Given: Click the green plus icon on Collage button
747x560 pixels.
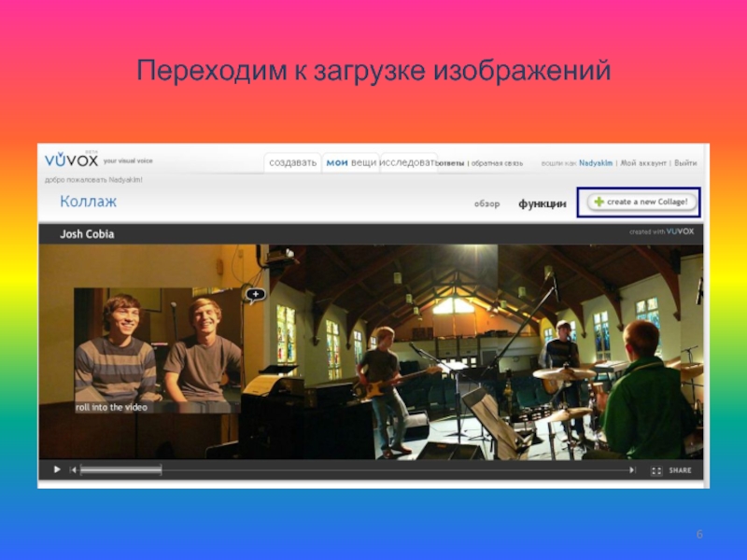Looking at the screenshot, I should click(599, 202).
